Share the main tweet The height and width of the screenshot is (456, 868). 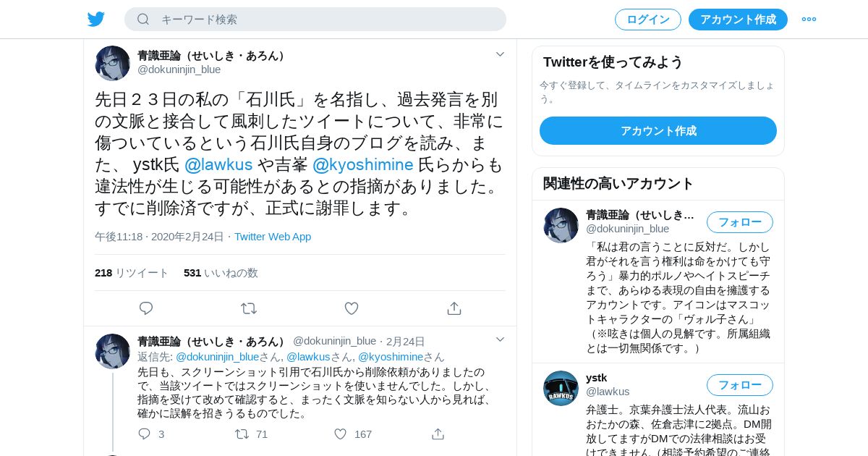coord(454,308)
